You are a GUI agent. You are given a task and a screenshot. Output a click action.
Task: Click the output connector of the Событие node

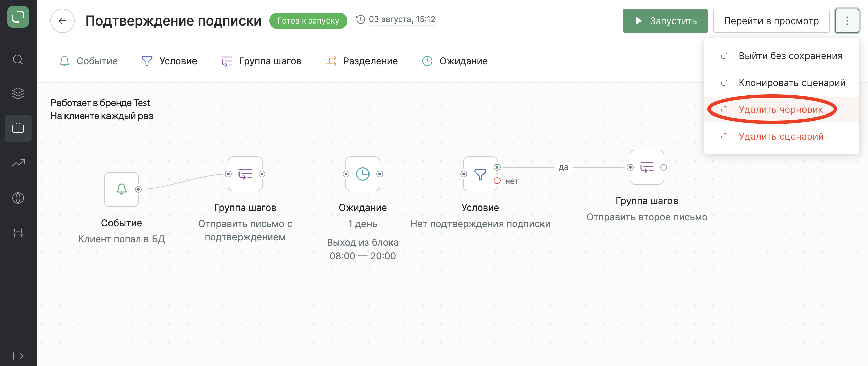[138, 189]
